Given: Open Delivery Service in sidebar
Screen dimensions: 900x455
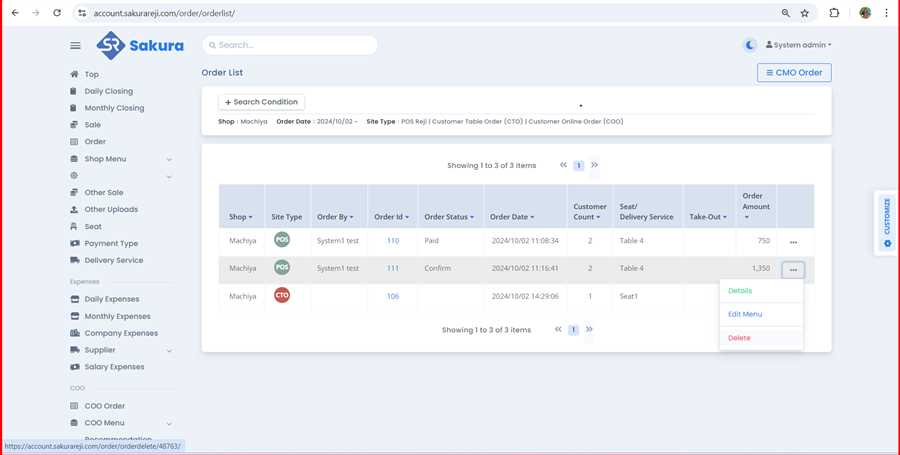Looking at the screenshot, I should click(113, 260).
